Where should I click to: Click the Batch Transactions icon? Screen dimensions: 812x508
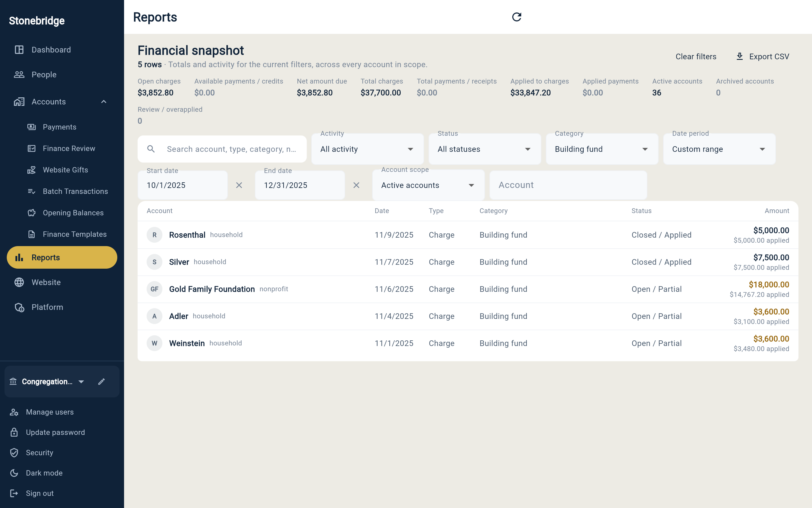coord(32,192)
